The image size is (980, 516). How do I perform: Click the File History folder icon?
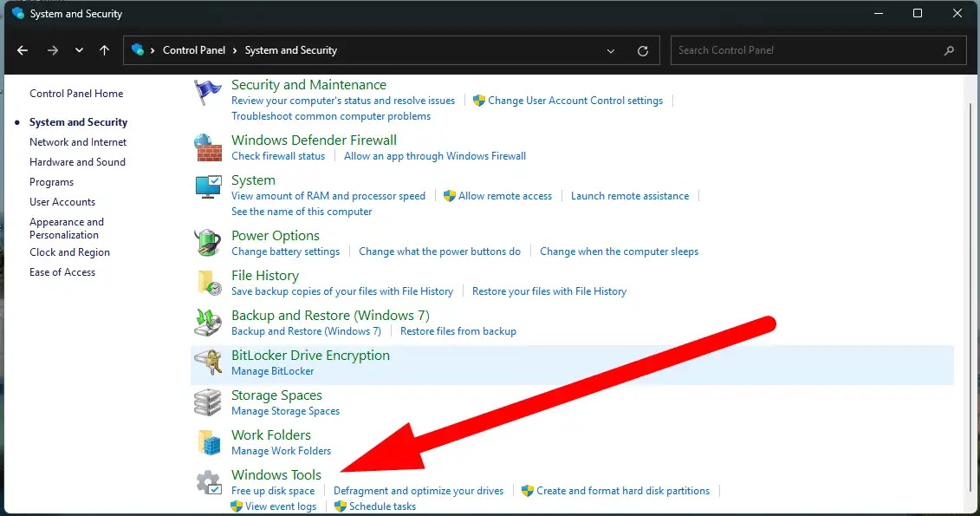209,283
